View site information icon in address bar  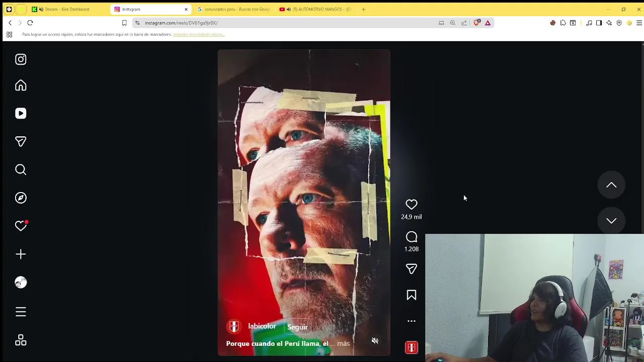(137, 23)
